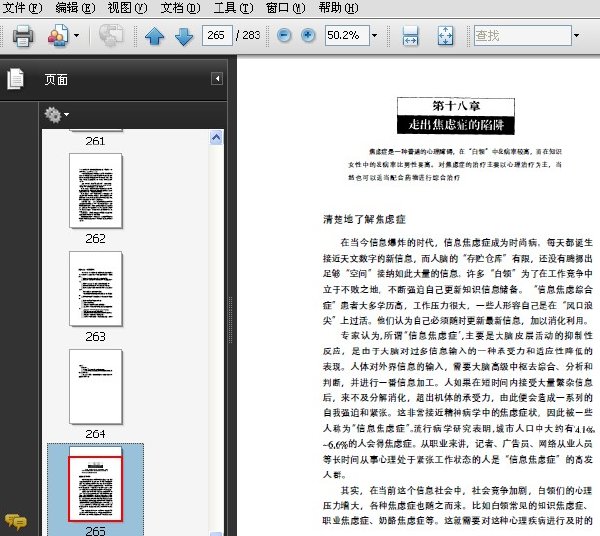Expand the collaboration icon dropdown arrow

coord(77,36)
